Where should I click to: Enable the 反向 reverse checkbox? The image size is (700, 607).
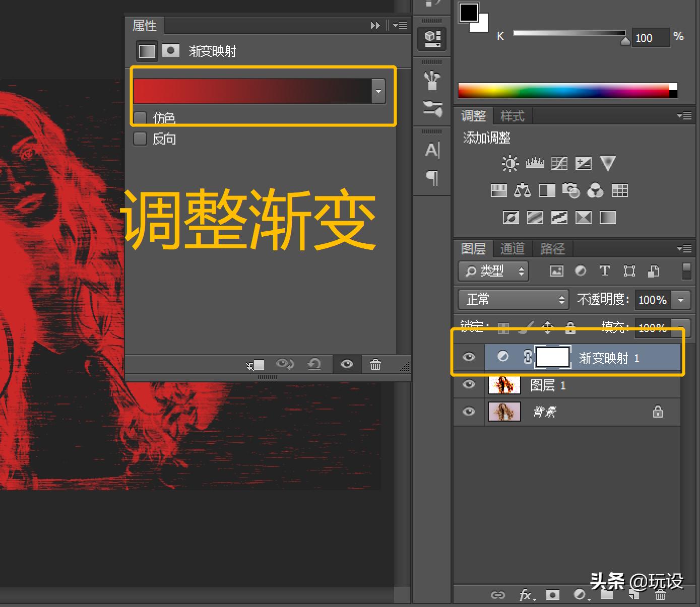(140, 139)
